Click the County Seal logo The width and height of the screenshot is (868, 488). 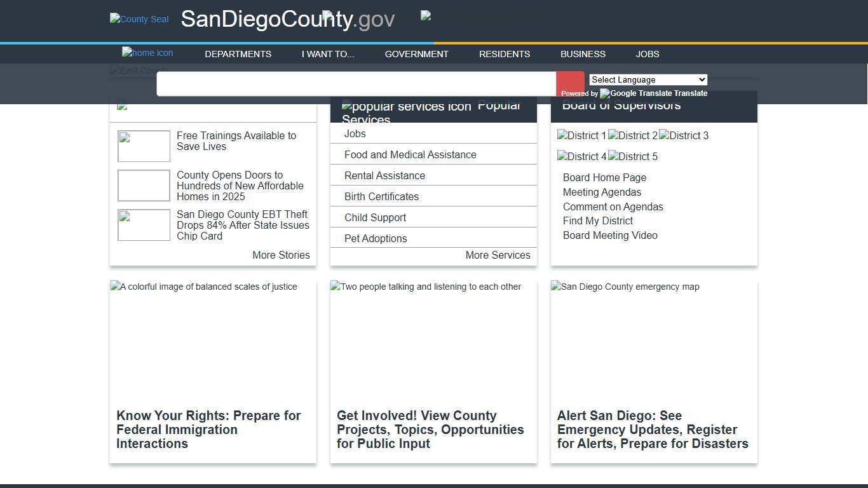(x=139, y=19)
